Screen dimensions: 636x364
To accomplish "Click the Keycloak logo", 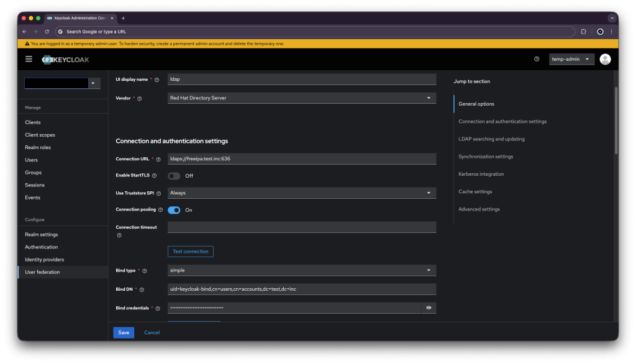I will click(x=66, y=60).
